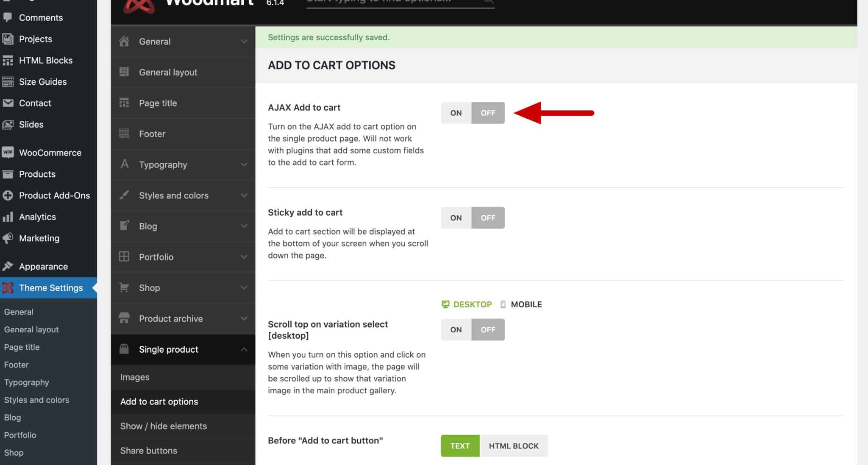The width and height of the screenshot is (868, 465).
Task: Select the Products sidebar icon
Action: (x=8, y=174)
